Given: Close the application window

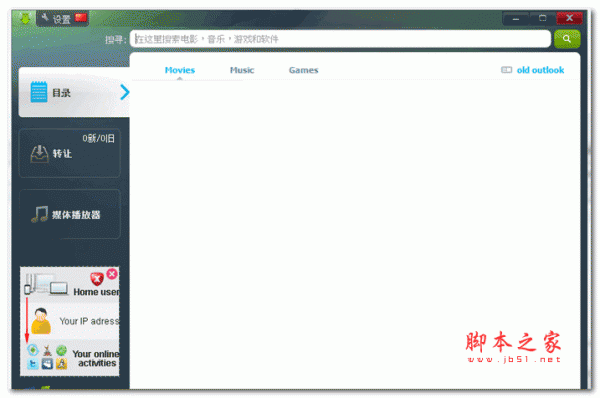Looking at the screenshot, I should tap(569, 18).
